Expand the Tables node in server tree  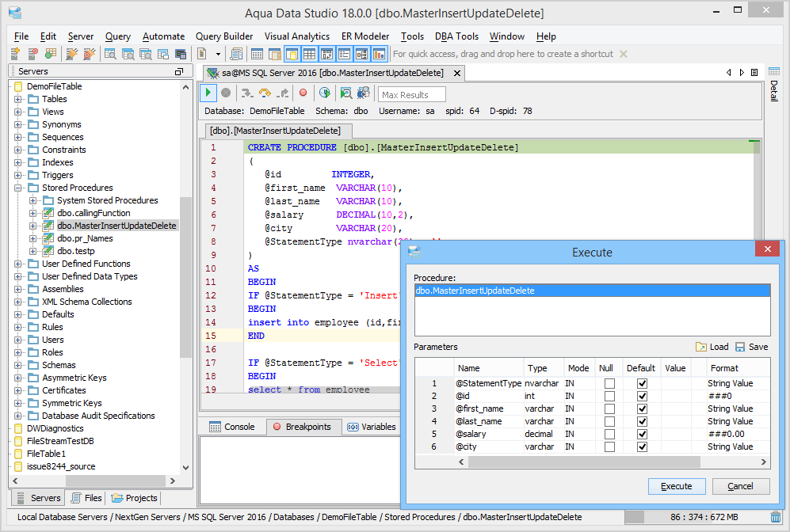click(x=18, y=99)
